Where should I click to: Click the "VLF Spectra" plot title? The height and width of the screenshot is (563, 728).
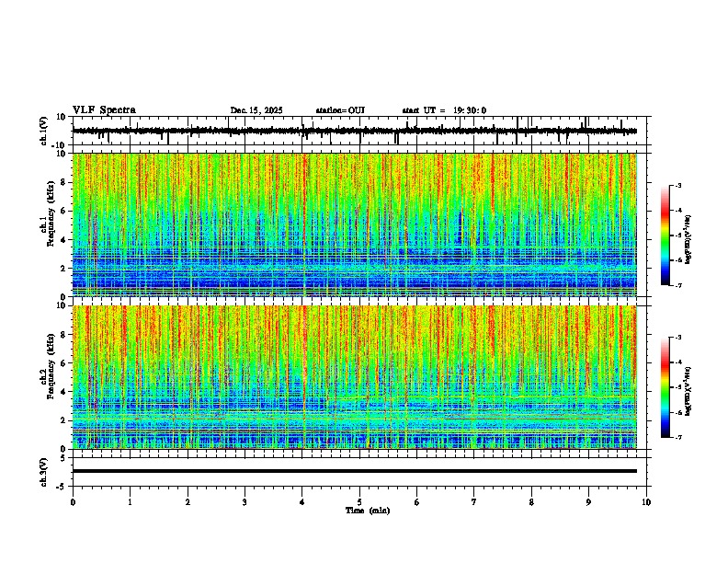[x=104, y=110]
